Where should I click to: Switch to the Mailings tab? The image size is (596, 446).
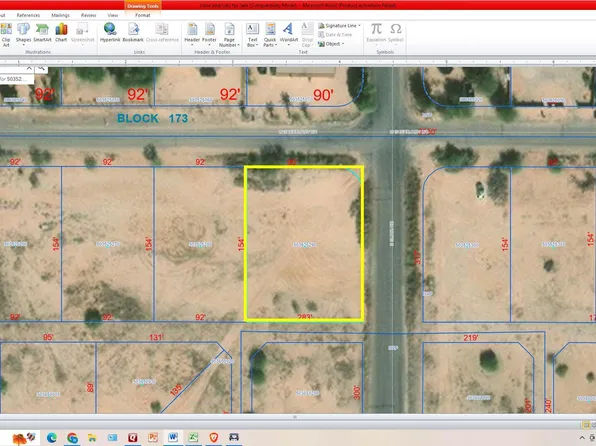(x=60, y=15)
